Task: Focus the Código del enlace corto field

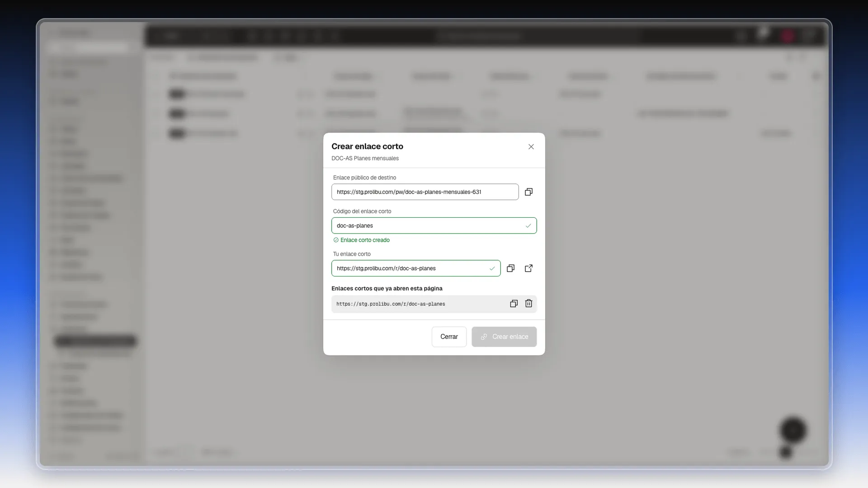Action: coord(434,225)
